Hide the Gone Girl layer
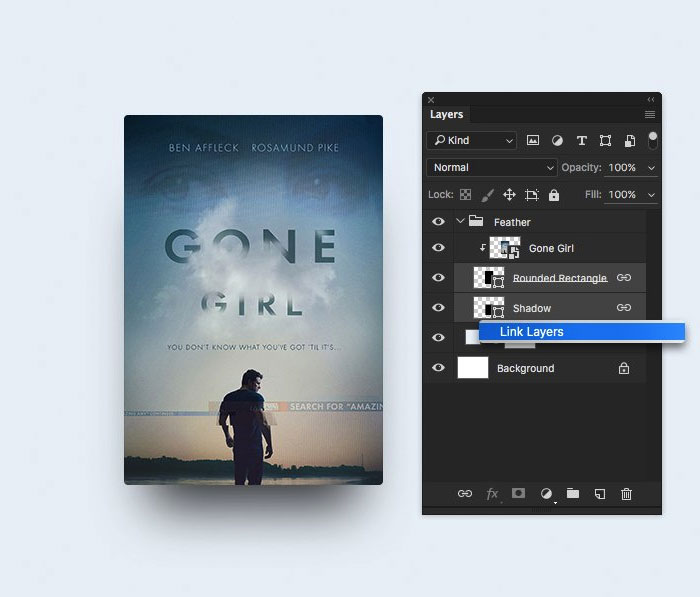The width and height of the screenshot is (700, 597). pyautogui.click(x=438, y=247)
